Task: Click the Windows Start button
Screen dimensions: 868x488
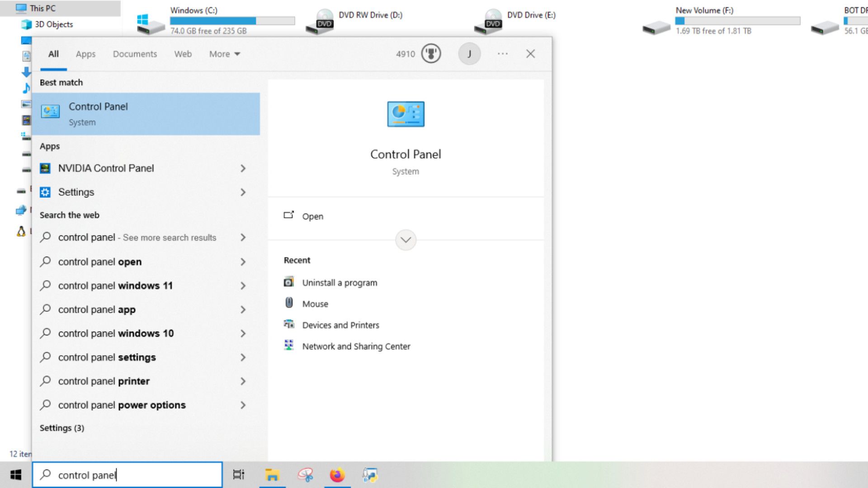Action: point(16,475)
